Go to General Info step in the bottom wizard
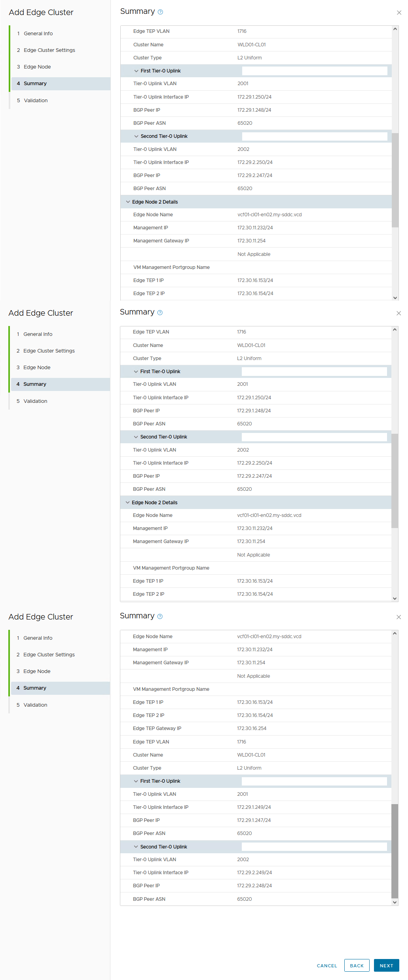This screenshot has height=980, width=408. tap(38, 638)
